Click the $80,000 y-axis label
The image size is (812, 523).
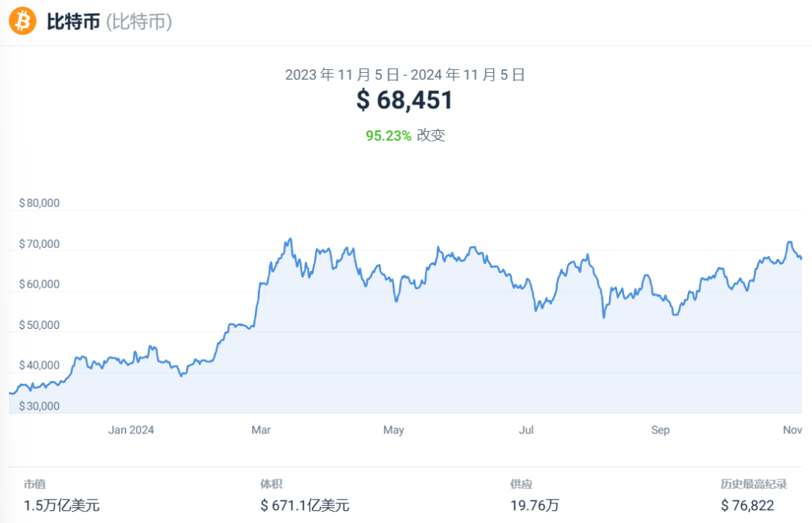coord(39,203)
